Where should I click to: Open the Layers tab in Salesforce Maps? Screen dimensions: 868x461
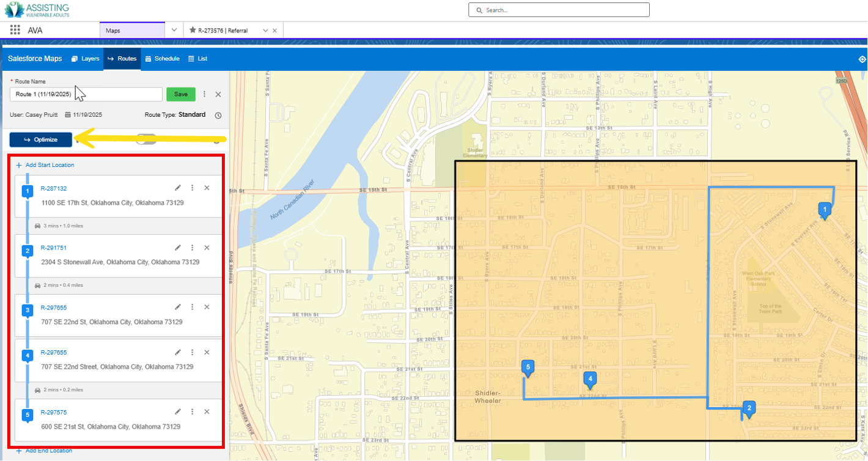85,59
